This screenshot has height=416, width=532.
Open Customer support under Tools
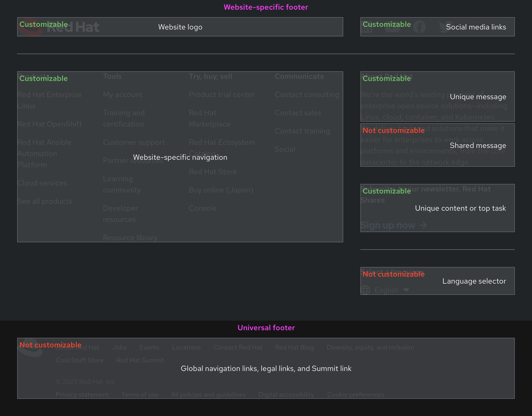[134, 142]
